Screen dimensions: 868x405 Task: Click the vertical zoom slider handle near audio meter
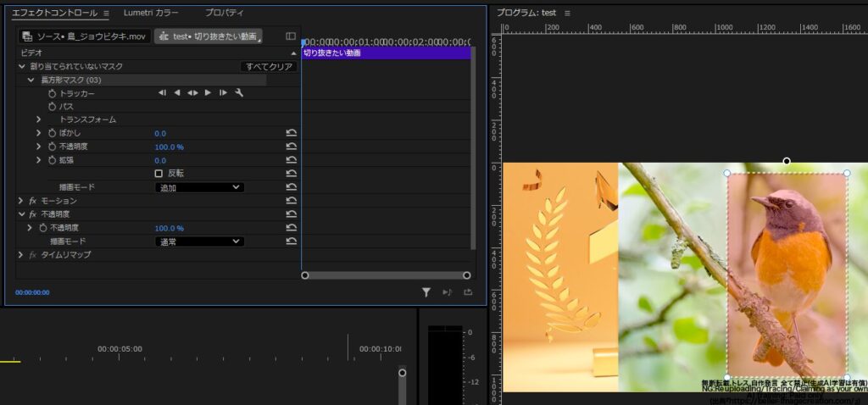coord(403,372)
